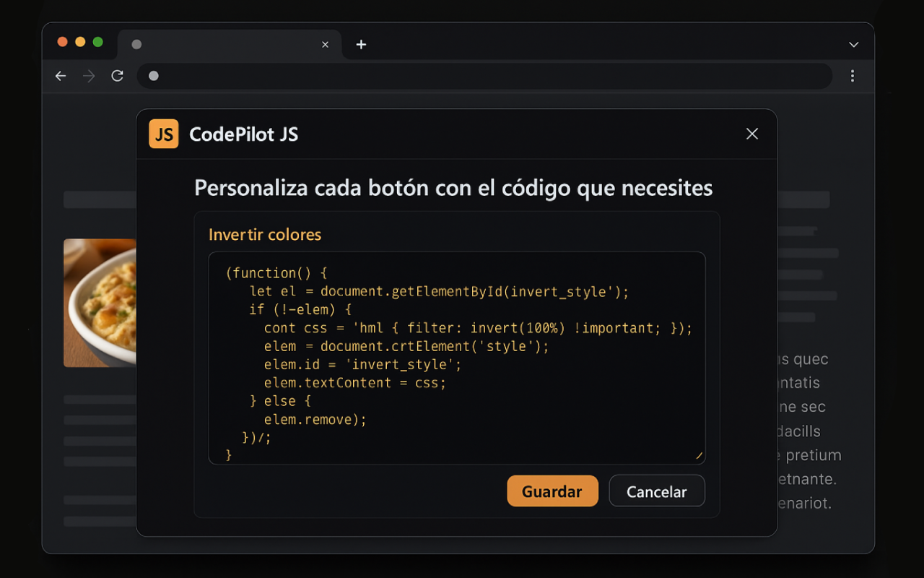Reload the page with the refresh icon
The width and height of the screenshot is (924, 578).
[x=117, y=76]
